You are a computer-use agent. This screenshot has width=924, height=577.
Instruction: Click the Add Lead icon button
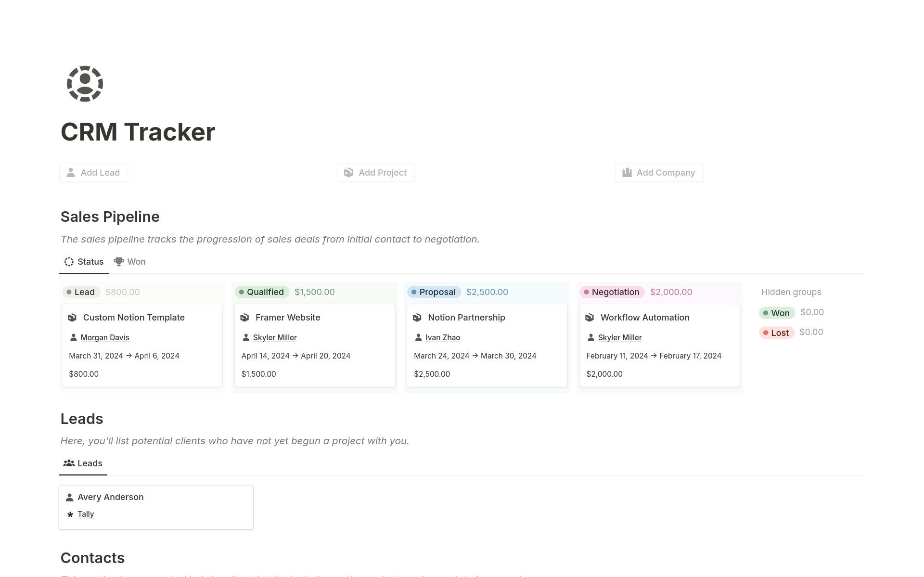(71, 172)
